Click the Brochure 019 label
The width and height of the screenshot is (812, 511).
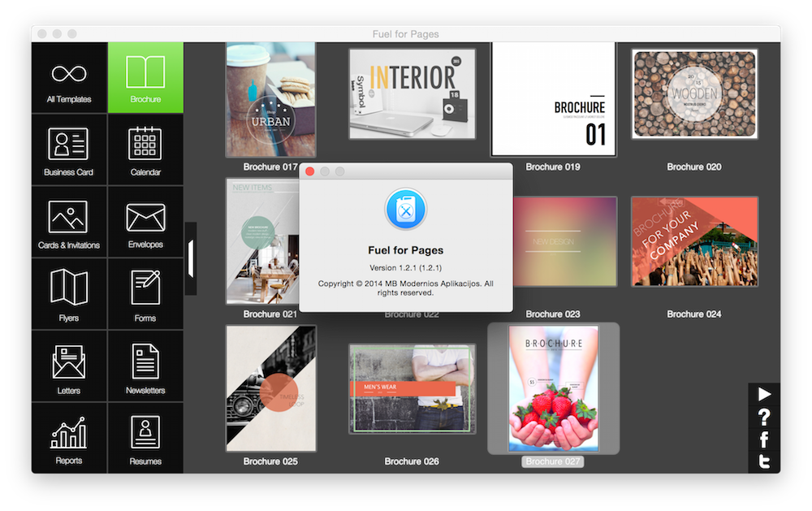[x=552, y=167]
